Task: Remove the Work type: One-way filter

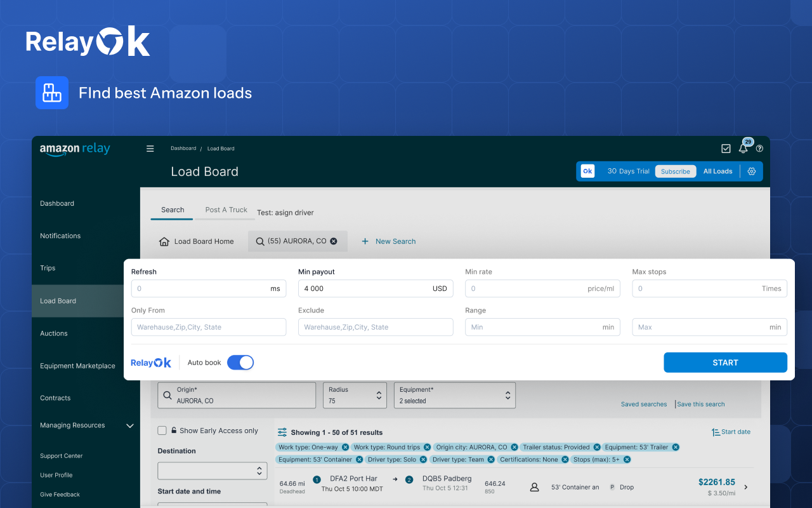Action: [x=345, y=447]
